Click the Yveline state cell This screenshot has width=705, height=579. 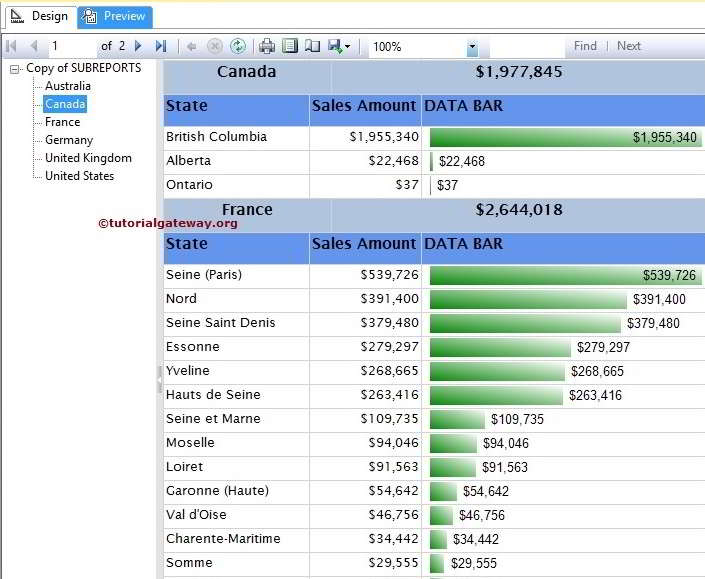click(x=236, y=371)
